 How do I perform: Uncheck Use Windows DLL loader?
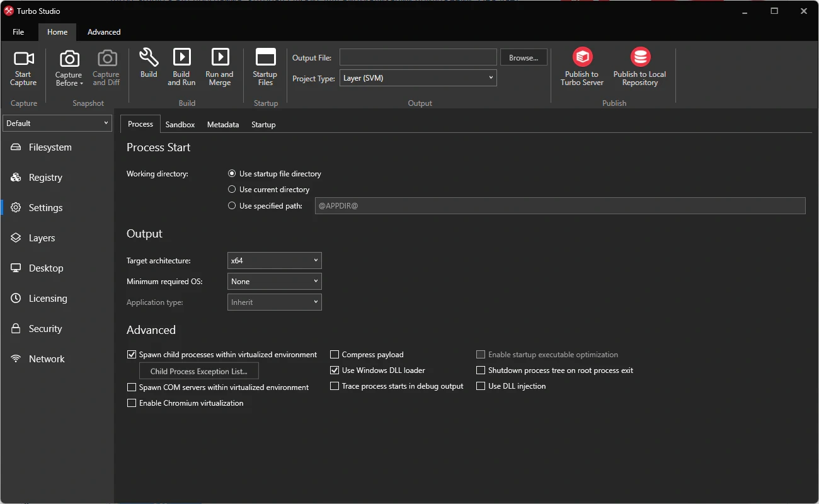[x=335, y=370]
